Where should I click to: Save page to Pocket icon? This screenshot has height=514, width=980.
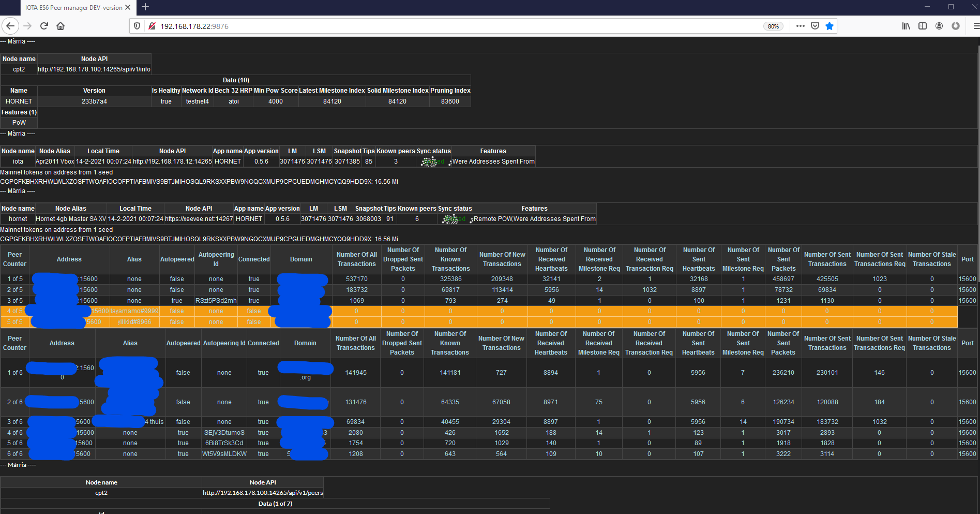click(x=815, y=26)
